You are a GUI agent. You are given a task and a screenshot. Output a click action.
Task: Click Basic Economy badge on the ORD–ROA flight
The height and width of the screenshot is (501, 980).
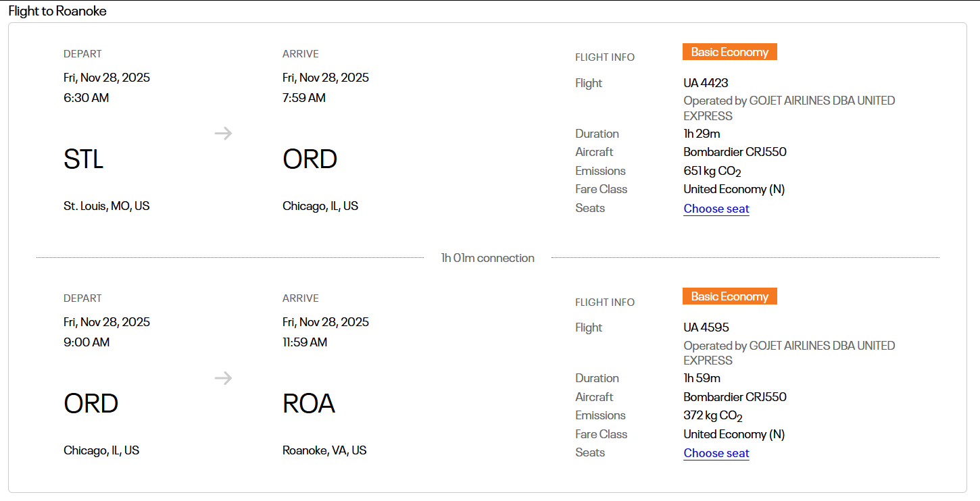coord(729,296)
